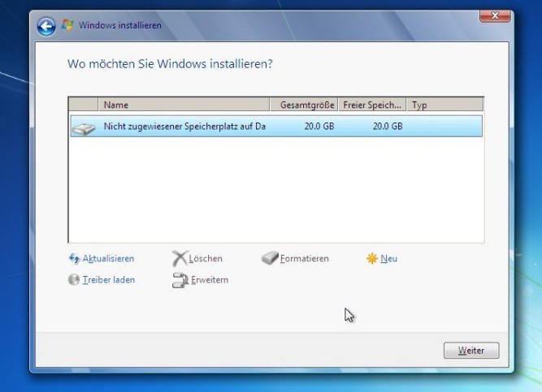The width and height of the screenshot is (542, 392).
Task: Click the Aktualisieren link
Action: [108, 258]
